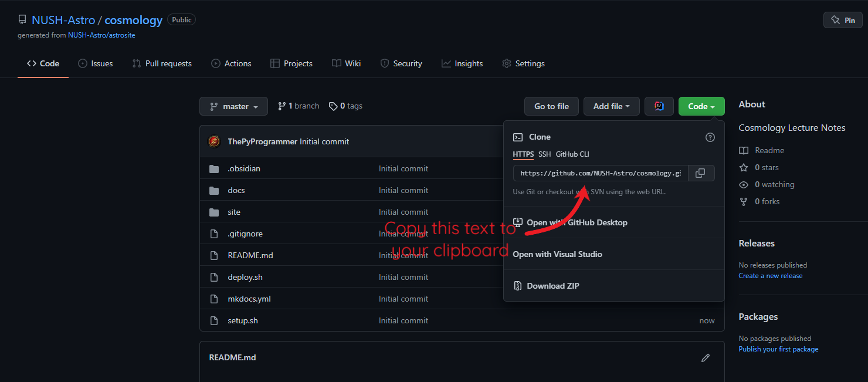
Task: Edit README with the pencil icon
Action: [706, 357]
